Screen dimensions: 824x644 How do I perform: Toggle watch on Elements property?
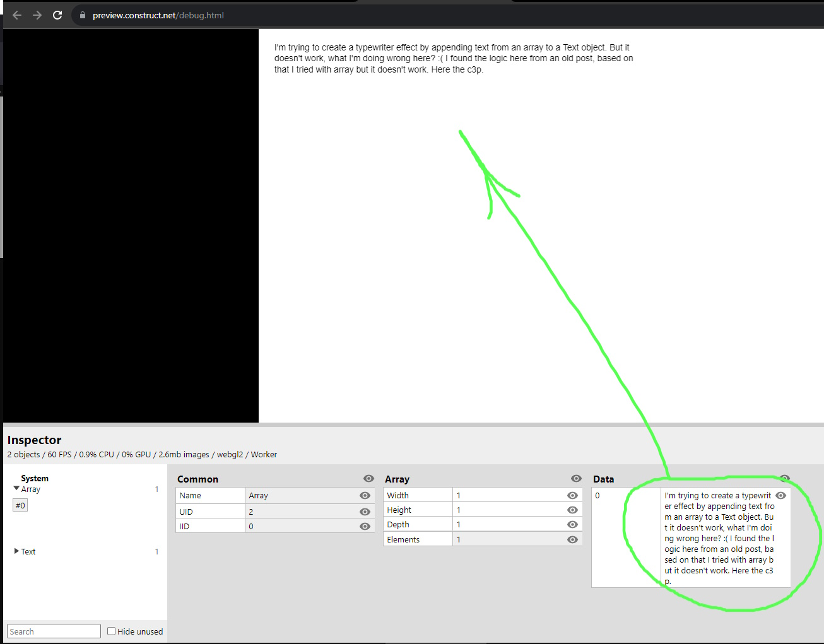(572, 540)
